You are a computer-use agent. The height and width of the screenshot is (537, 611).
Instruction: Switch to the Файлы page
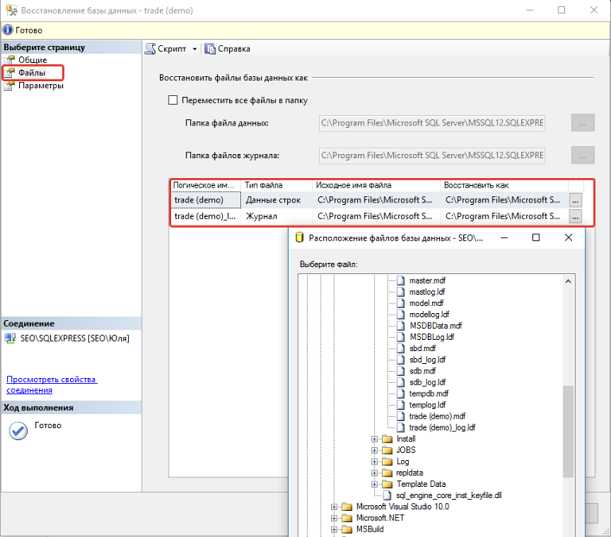point(32,73)
